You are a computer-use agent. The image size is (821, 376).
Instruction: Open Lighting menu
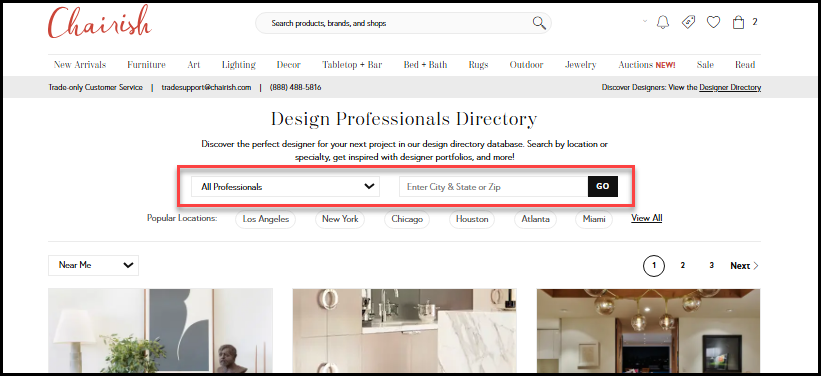[x=239, y=65]
